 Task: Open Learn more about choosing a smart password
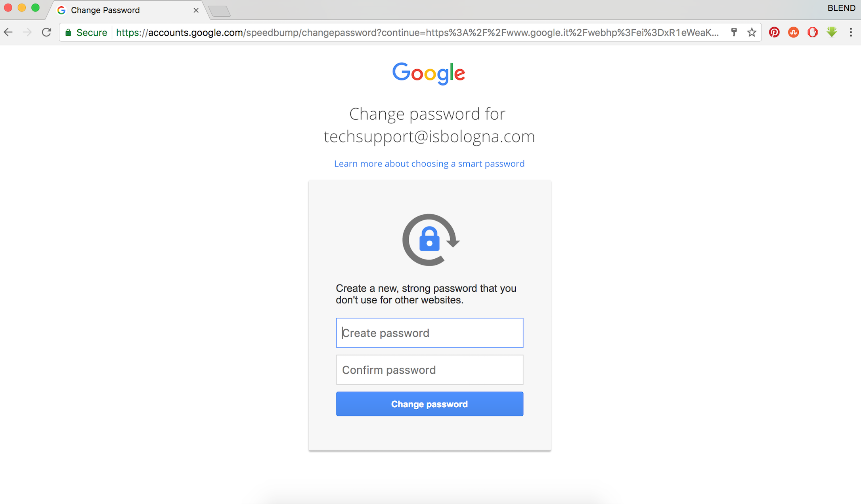point(429,164)
